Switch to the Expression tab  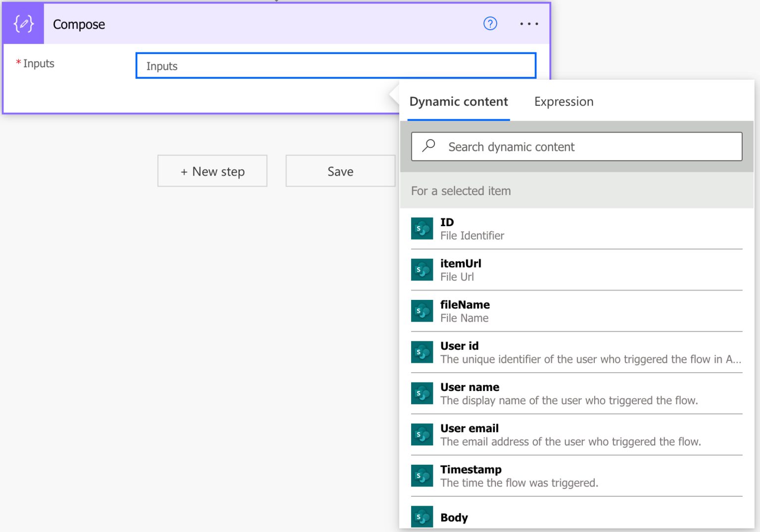[x=564, y=101]
